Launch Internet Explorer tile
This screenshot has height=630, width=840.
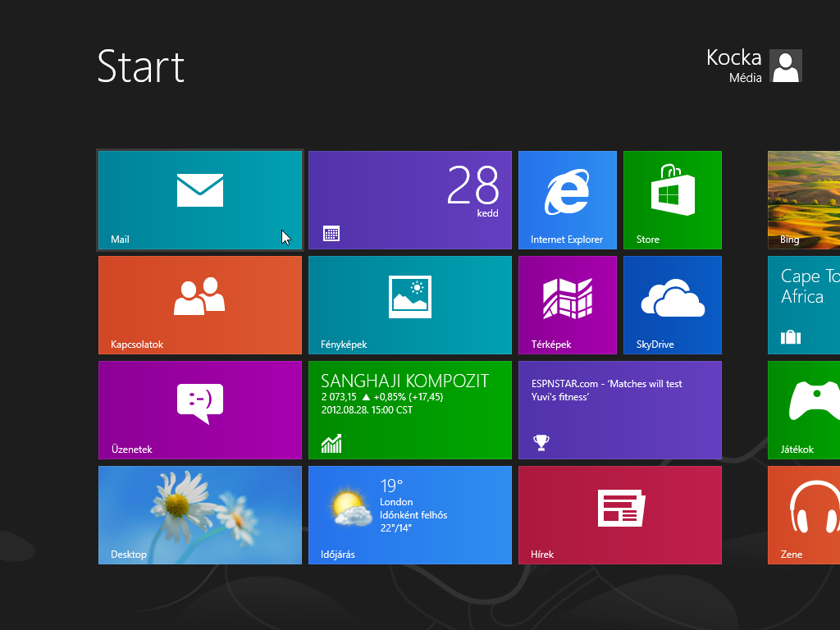click(568, 199)
